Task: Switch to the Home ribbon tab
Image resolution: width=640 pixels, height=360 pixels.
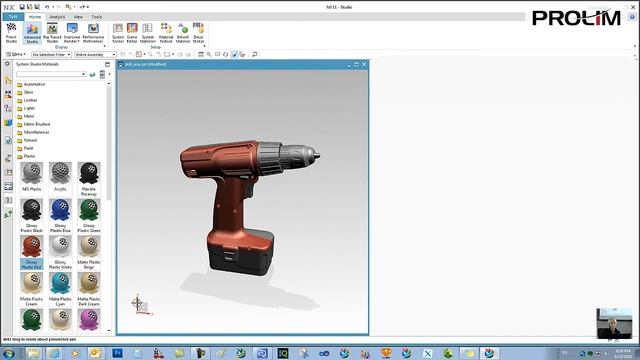Action: (35, 17)
